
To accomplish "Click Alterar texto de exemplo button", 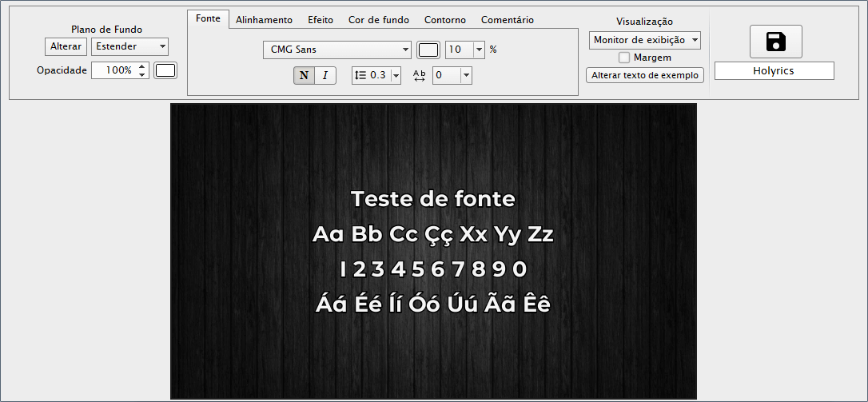I will [645, 75].
